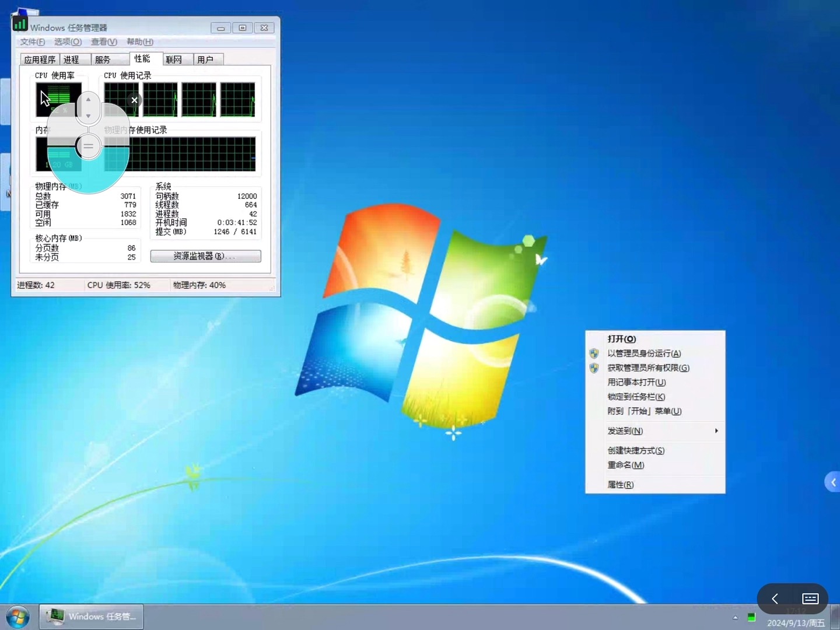Expand the 发送到(N) submenu
The height and width of the screenshot is (630, 840).
(x=655, y=431)
